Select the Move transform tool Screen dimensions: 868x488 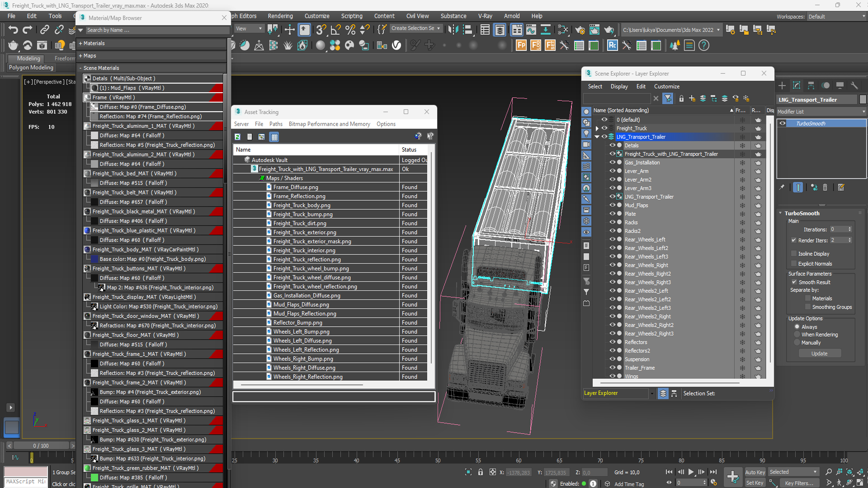[x=289, y=30]
